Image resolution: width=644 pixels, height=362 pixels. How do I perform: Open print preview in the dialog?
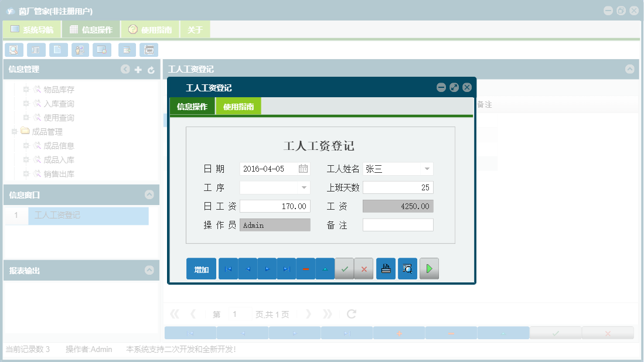tap(407, 268)
